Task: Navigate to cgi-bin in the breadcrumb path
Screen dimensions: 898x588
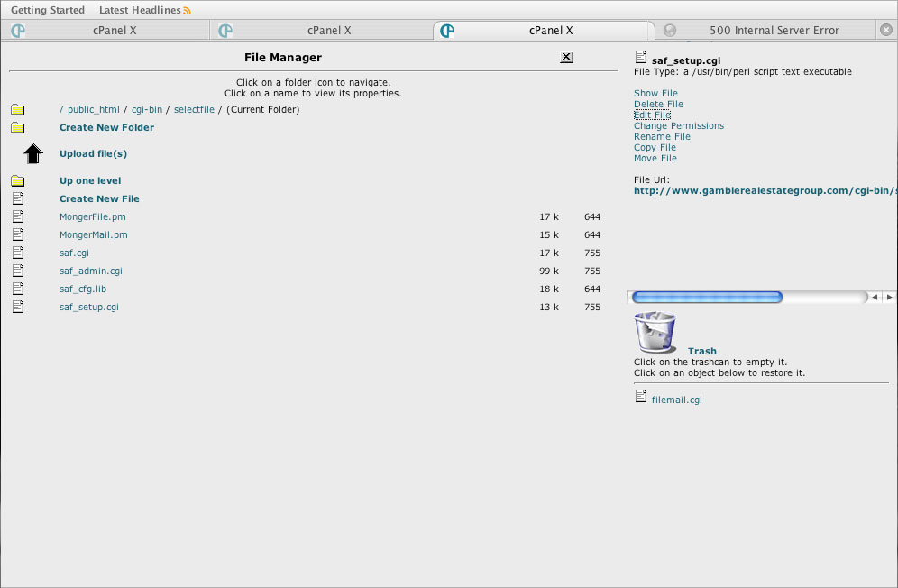Action: [147, 110]
